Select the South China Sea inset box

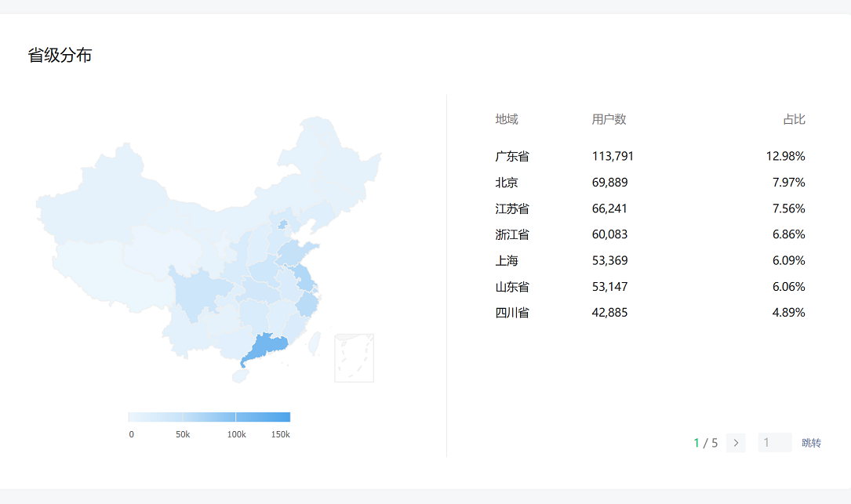[354, 357]
